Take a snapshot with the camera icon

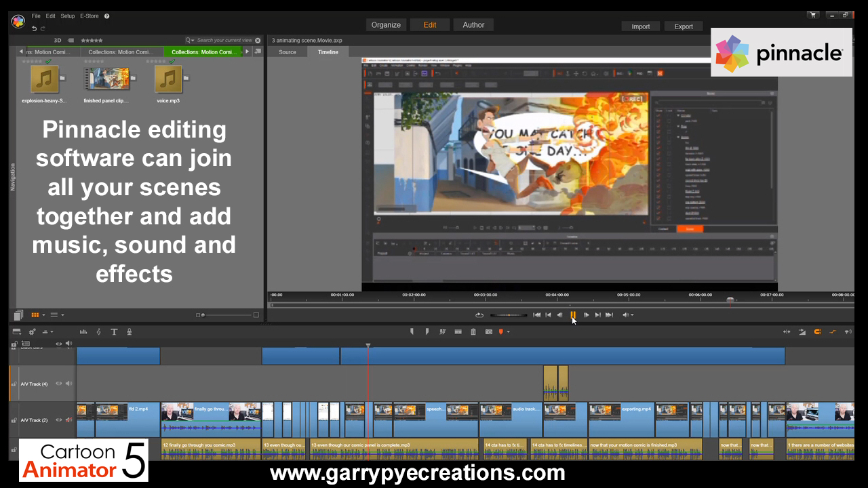[x=488, y=332]
